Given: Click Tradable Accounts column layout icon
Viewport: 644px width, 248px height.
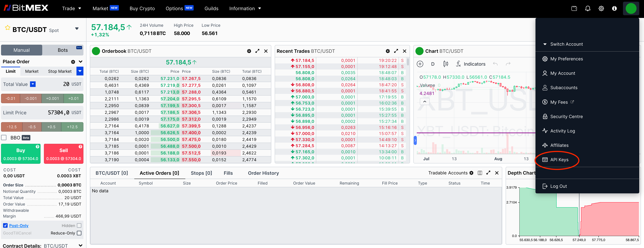Looking at the screenshot, I should (x=480, y=173).
